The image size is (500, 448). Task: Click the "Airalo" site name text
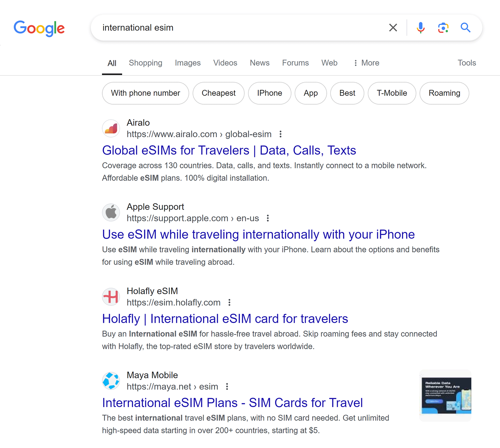coord(138,122)
